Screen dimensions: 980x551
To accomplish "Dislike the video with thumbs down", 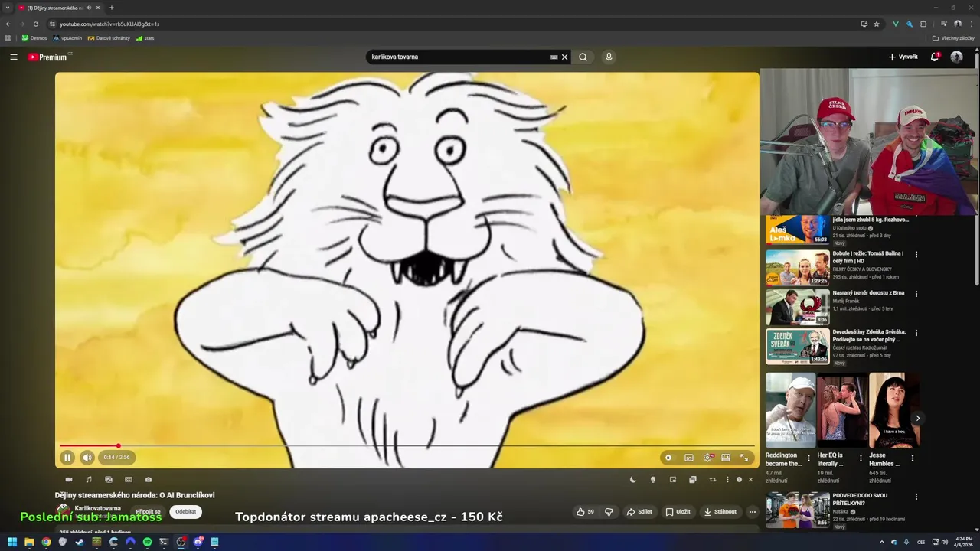I will point(609,512).
